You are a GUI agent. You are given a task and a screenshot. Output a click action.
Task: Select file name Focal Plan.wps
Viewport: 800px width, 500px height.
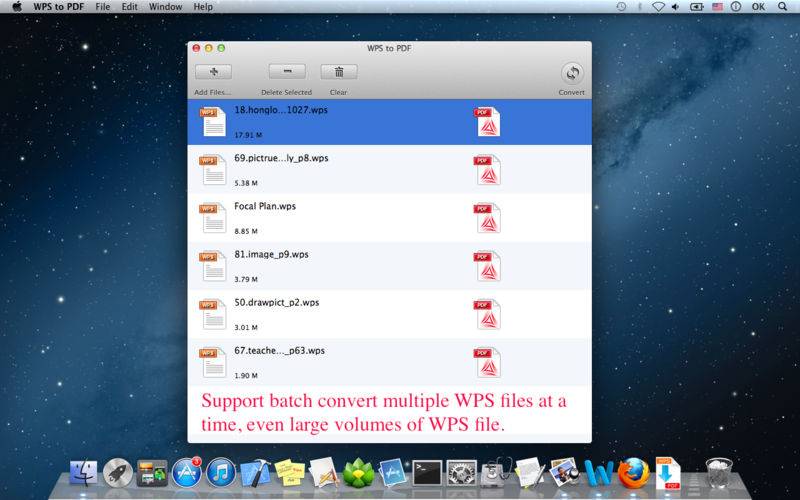pyautogui.click(x=265, y=206)
